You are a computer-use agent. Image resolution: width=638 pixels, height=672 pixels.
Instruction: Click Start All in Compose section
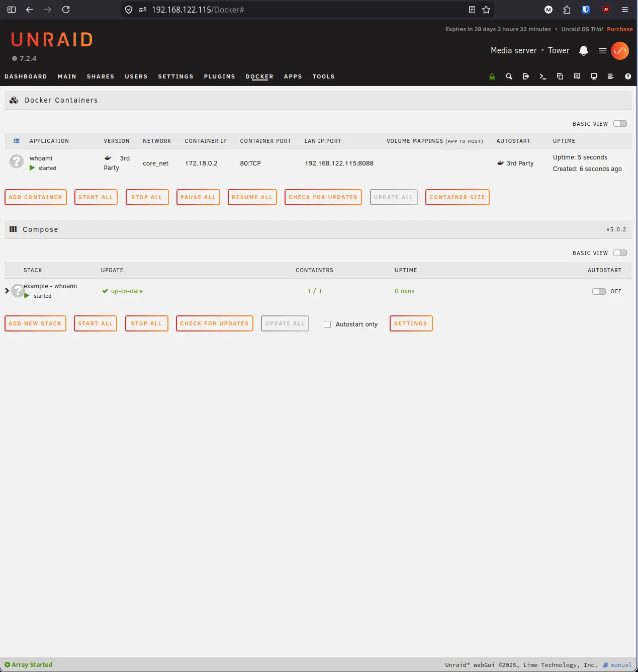pyautogui.click(x=95, y=323)
